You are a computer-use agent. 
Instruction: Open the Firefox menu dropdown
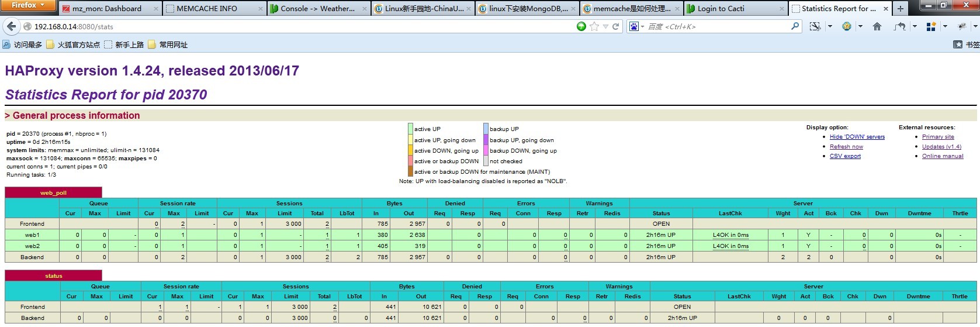pyautogui.click(x=27, y=5)
